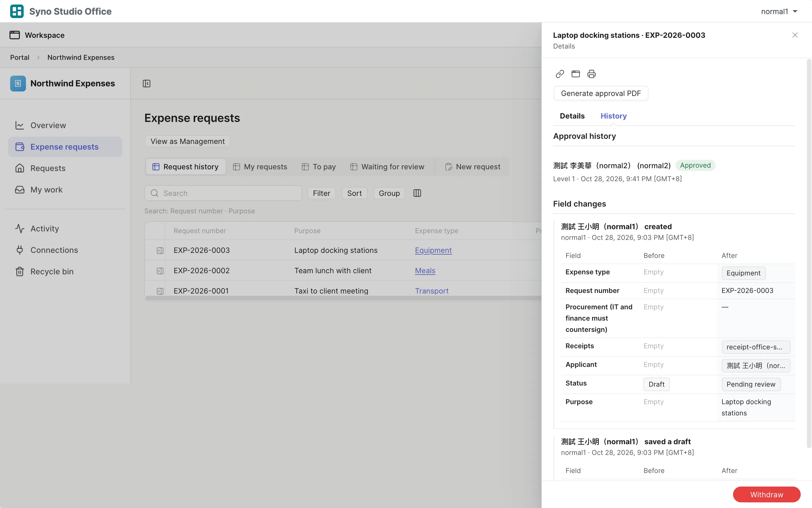Expand row EXP-2026-0001 detail icon
Screen dimensions: 812x508
tap(160, 291)
